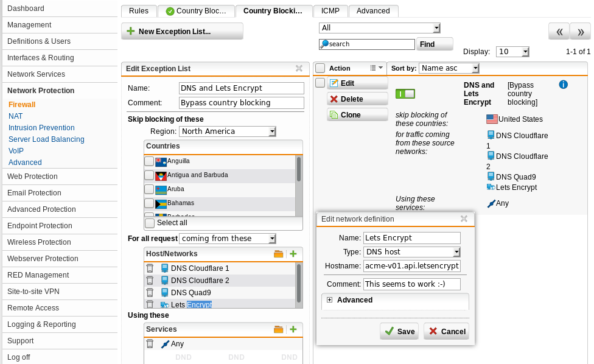Click the search magnifier icon
The width and height of the screenshot is (594, 364).
click(x=324, y=44)
